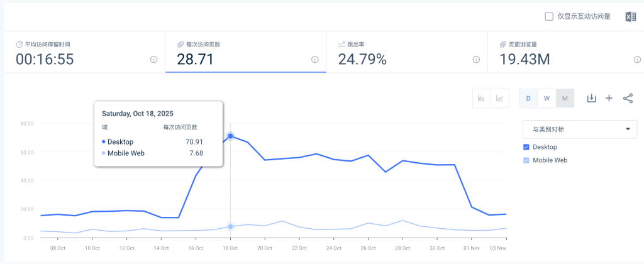
Task: Open the 与类别对标 dropdown
Action: (x=579, y=129)
